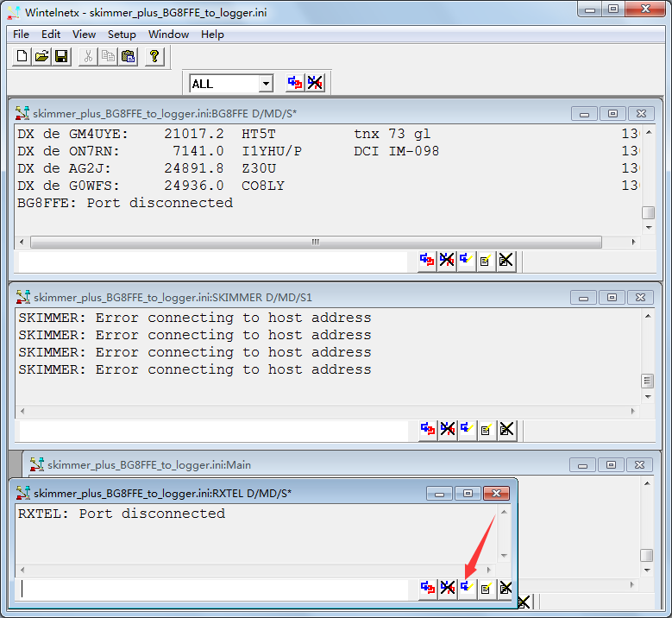Connect the SKIMMER port with its blue-red plug icon
The image size is (672, 618).
pyautogui.click(x=428, y=429)
